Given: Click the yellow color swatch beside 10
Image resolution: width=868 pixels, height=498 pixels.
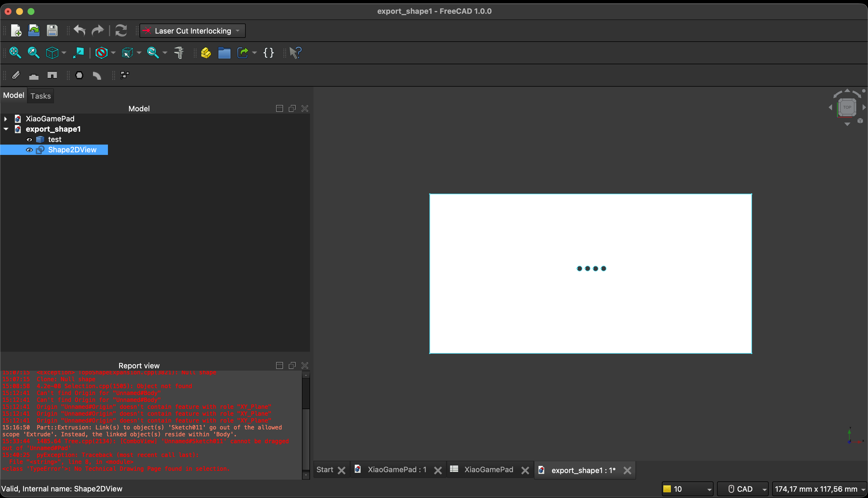Looking at the screenshot, I should [667, 489].
